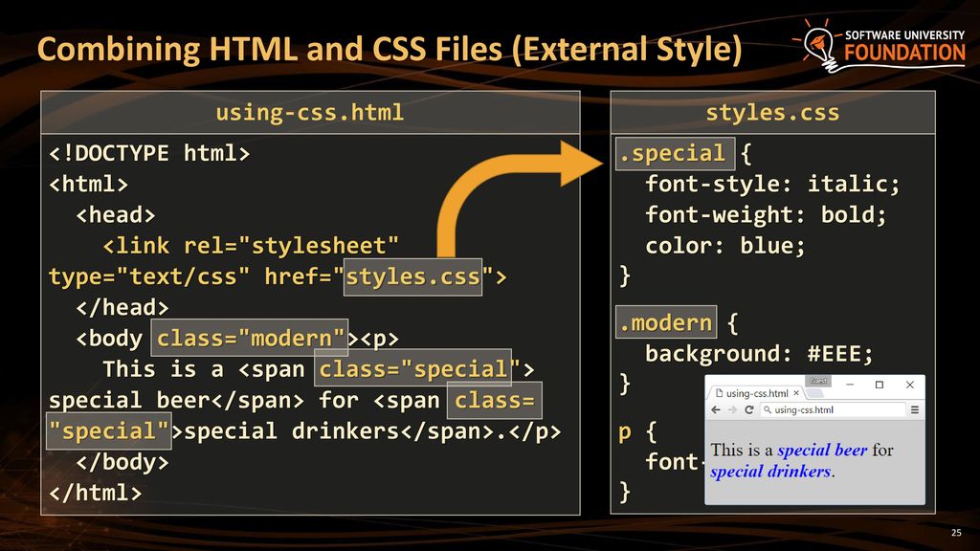Click the Software University Foundation logo
This screenshot has height=551, width=980.
pyautogui.click(x=879, y=46)
